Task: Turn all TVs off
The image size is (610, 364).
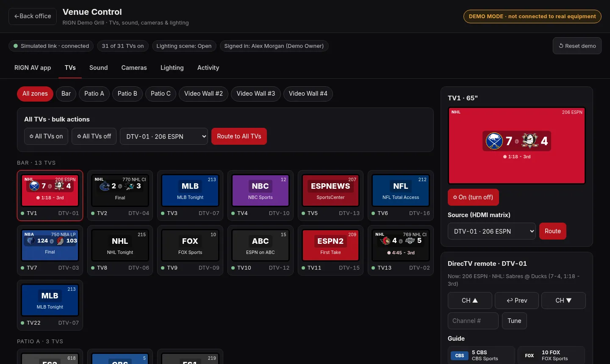Action: (x=94, y=136)
